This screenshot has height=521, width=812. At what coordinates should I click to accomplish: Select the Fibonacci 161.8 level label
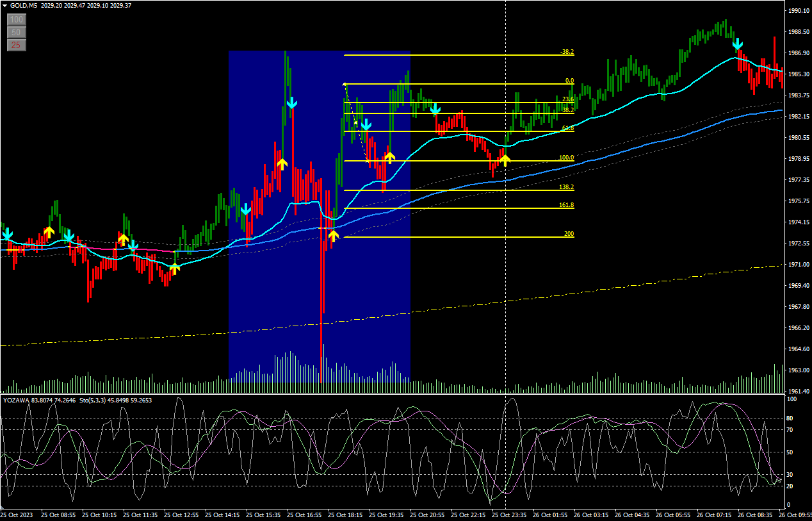[566, 206]
